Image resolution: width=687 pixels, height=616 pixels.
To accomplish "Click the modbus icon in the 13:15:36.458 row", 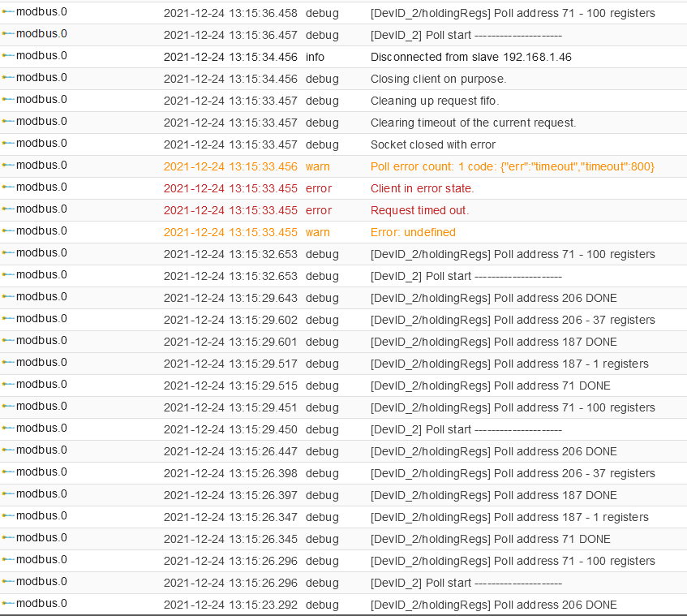I will (8, 12).
